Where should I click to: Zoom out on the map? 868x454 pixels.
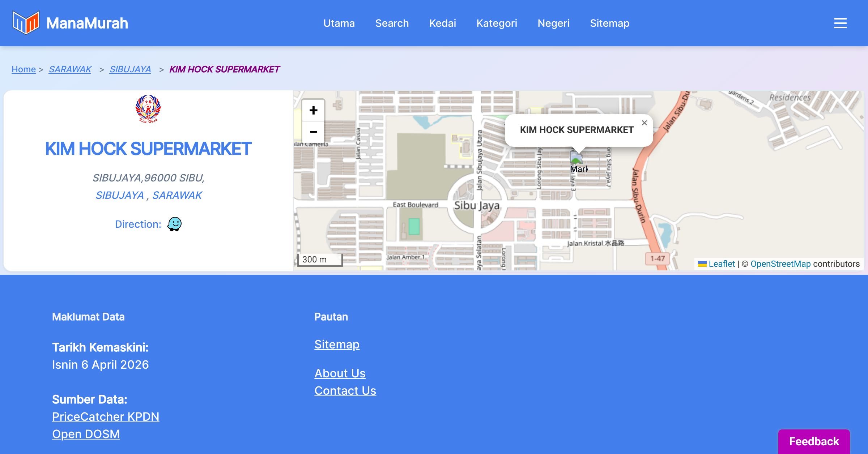pos(313,132)
